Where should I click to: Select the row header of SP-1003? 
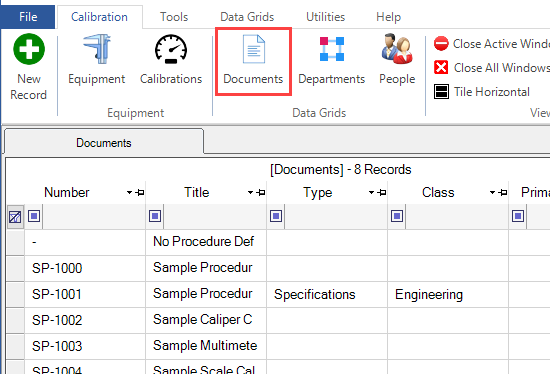(x=15, y=346)
